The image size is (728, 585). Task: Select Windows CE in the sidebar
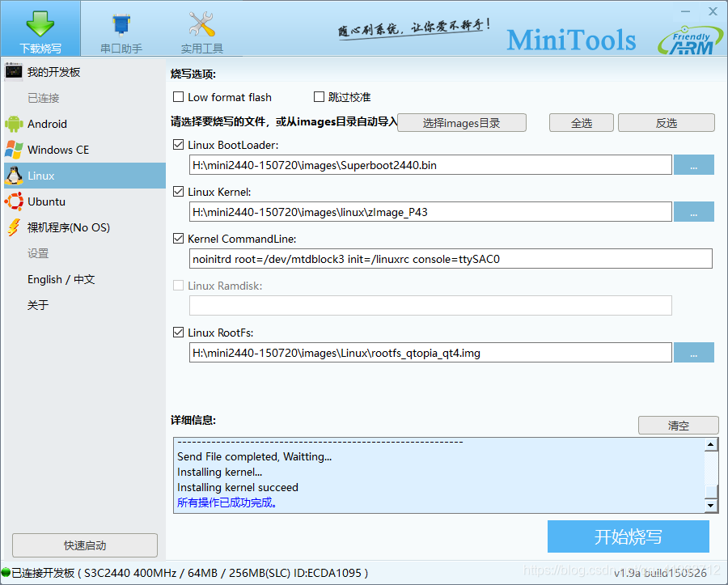coord(85,150)
